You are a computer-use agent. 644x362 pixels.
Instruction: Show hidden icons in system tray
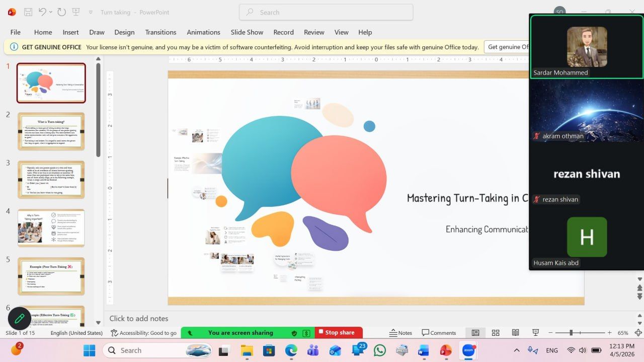click(516, 350)
